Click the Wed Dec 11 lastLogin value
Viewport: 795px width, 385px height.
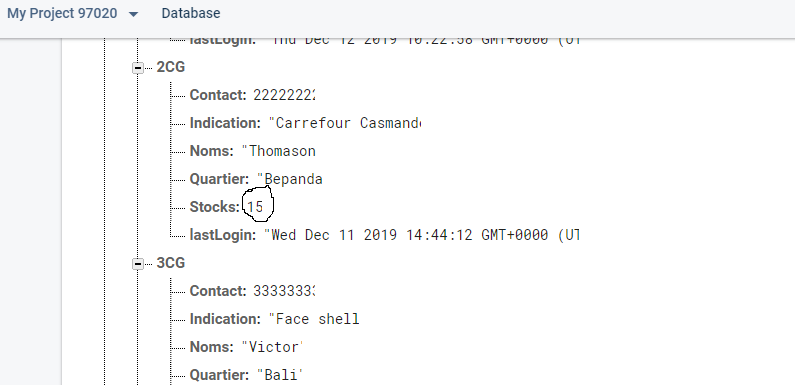[422, 235]
